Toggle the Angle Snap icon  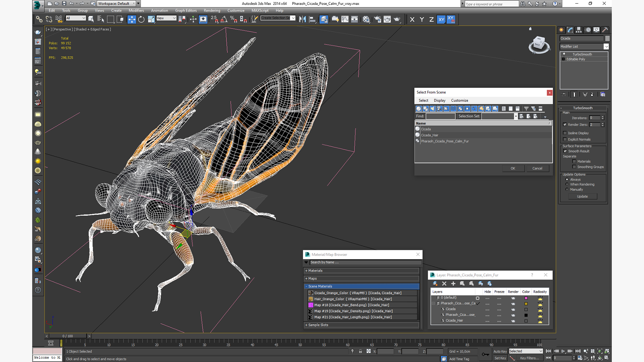pos(224,19)
